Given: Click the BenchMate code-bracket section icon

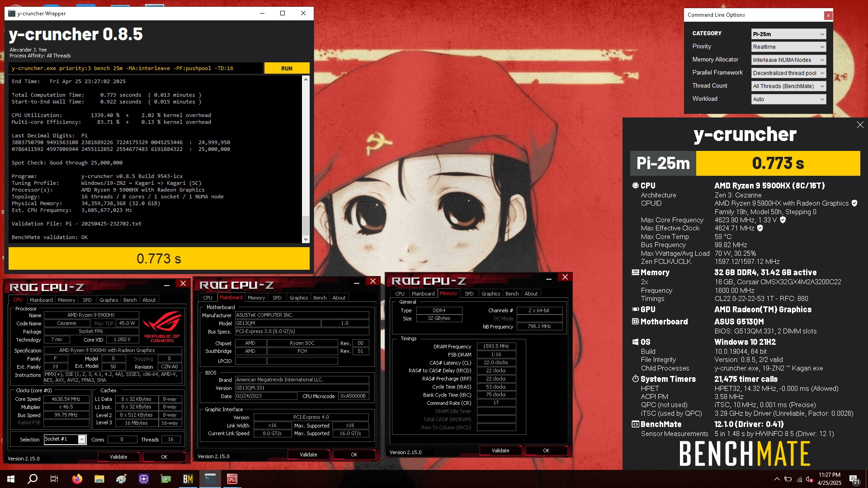Looking at the screenshot, I should coord(635,424).
